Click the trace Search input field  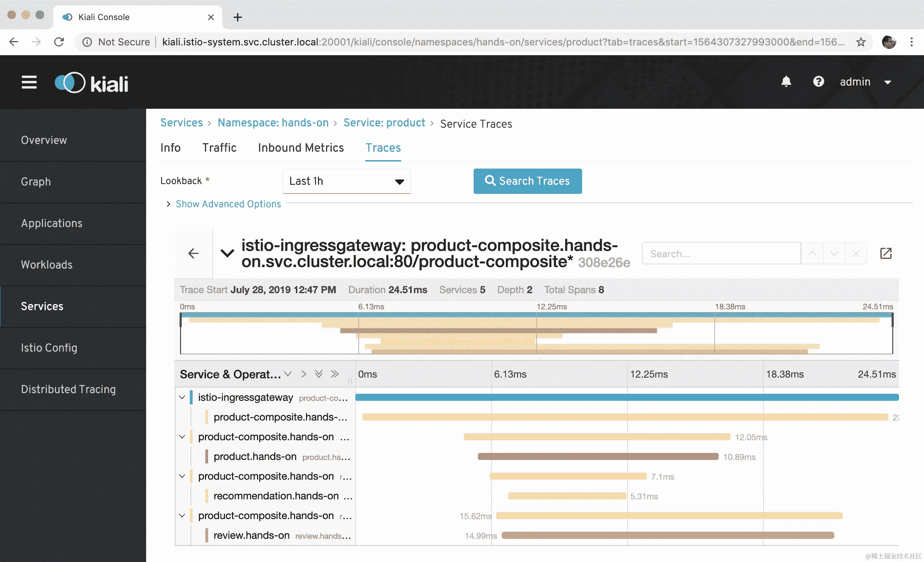[x=721, y=254]
